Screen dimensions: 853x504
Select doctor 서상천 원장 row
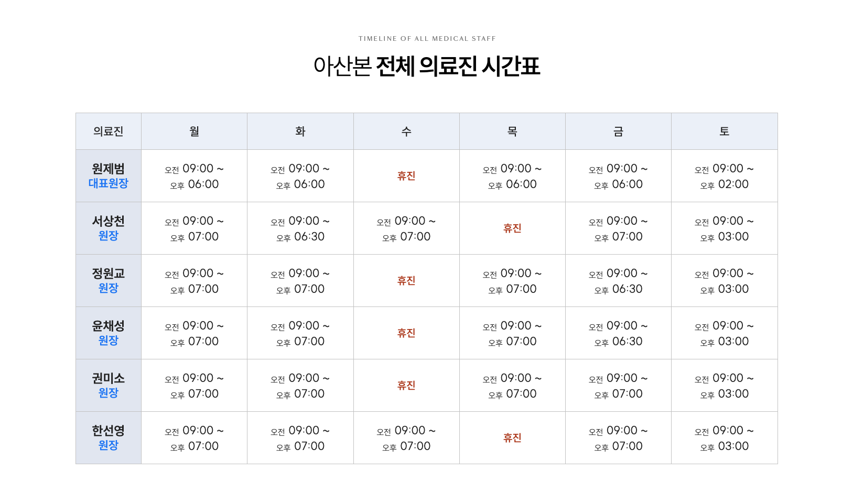point(109,228)
